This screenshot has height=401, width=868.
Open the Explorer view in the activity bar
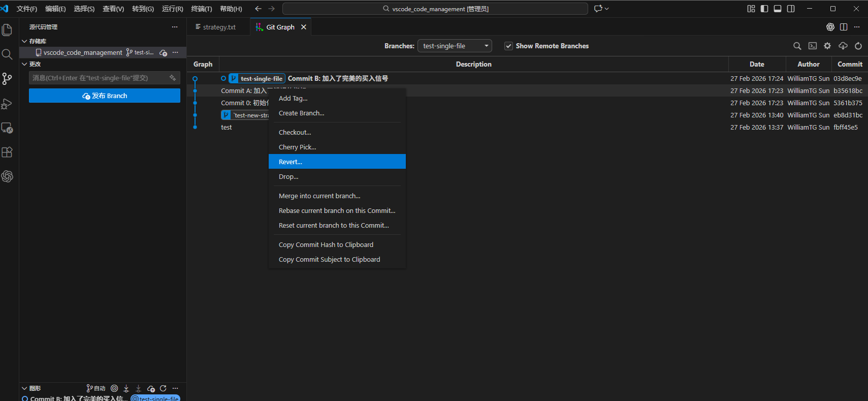(x=7, y=30)
